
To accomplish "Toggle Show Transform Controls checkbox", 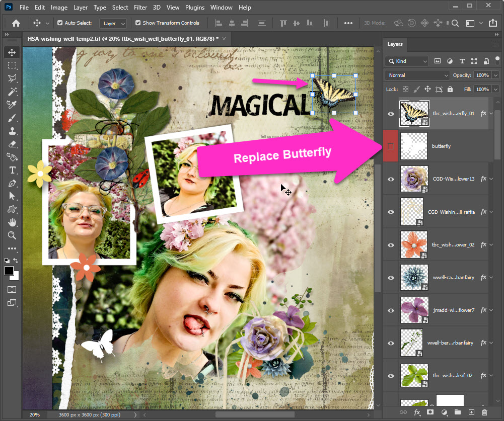I will tap(138, 23).
